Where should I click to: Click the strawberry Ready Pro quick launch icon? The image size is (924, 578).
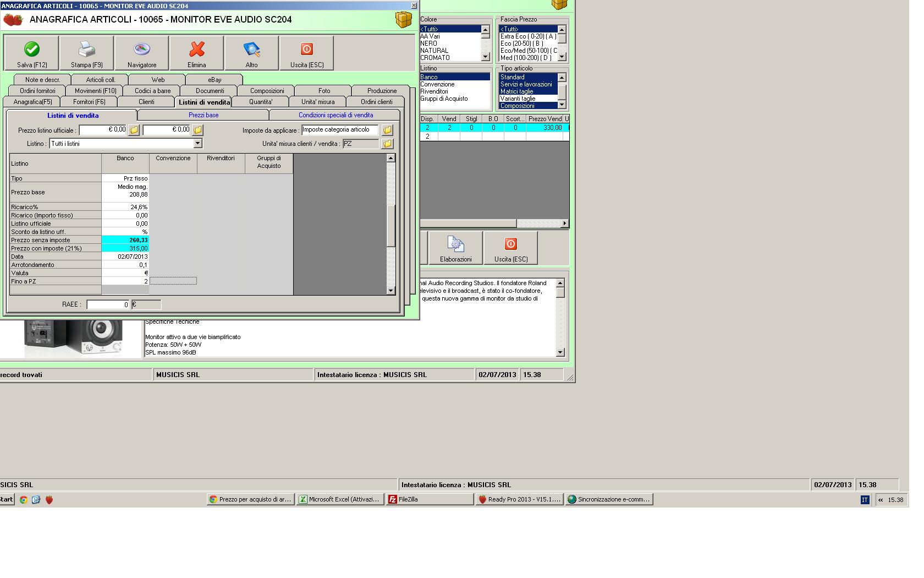point(49,500)
